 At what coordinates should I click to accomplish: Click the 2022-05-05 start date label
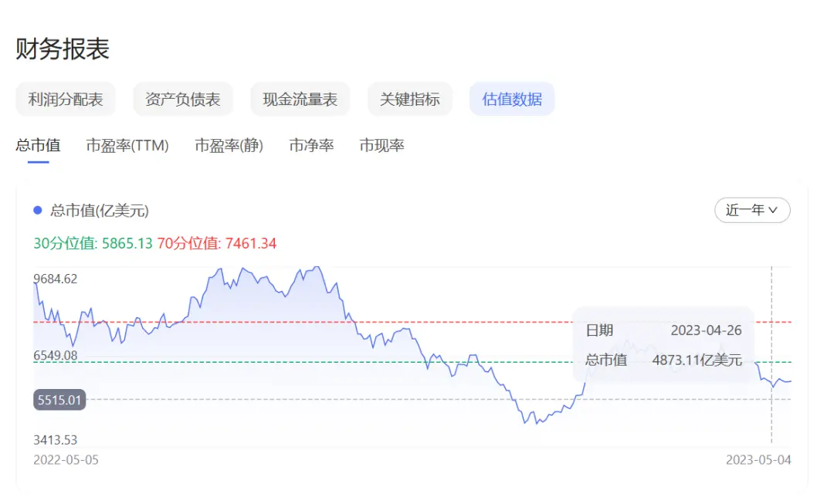(66, 460)
